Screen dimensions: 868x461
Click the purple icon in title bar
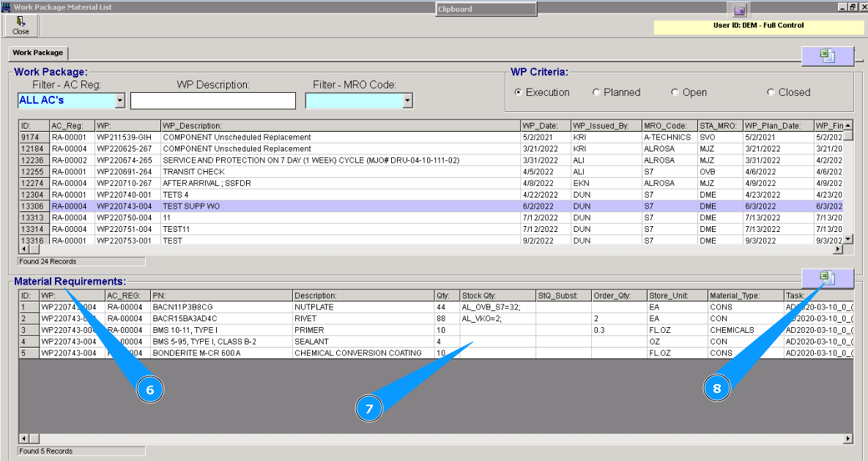point(740,10)
